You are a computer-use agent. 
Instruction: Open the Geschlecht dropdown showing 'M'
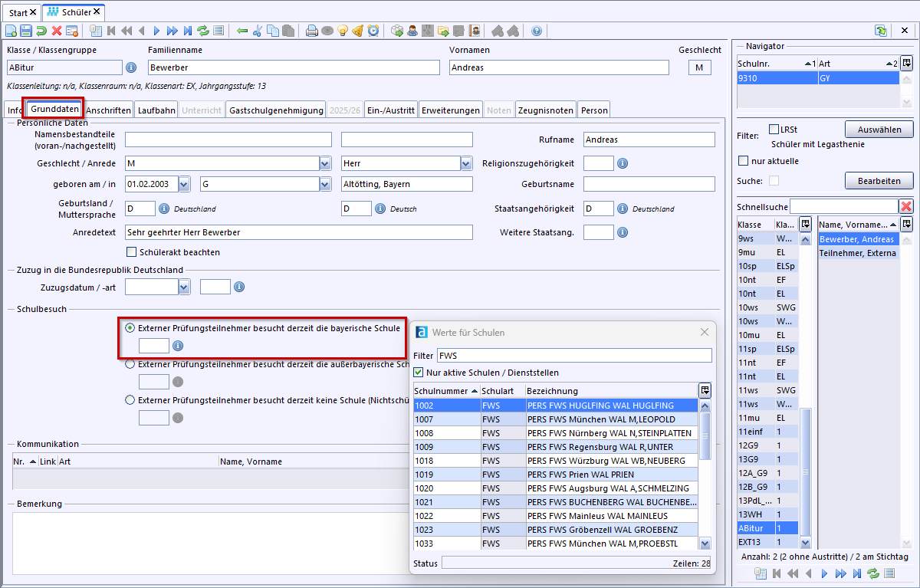click(326, 163)
